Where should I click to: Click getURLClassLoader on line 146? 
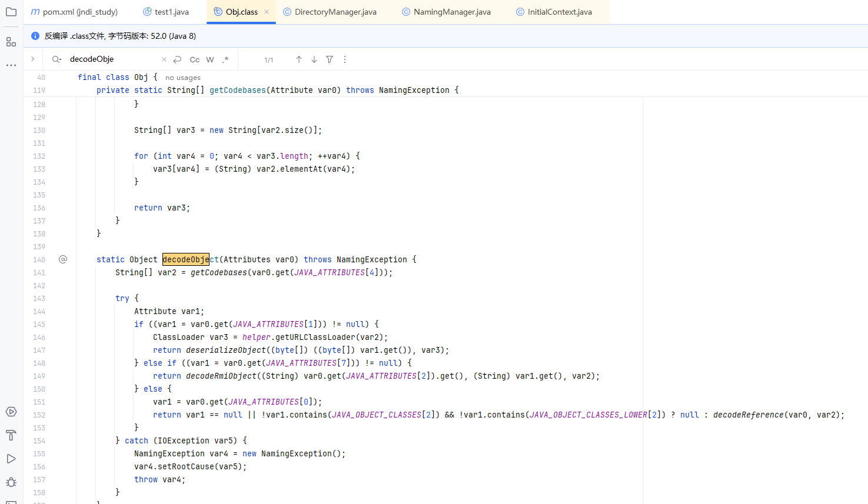[313, 337]
